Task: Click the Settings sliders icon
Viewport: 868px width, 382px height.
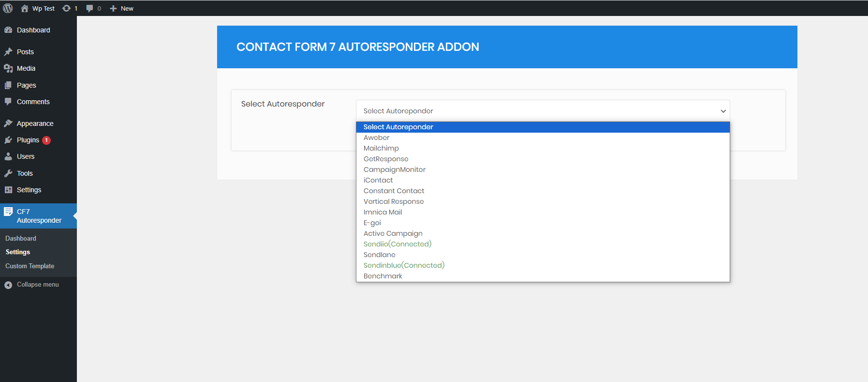Action: pyautogui.click(x=8, y=190)
